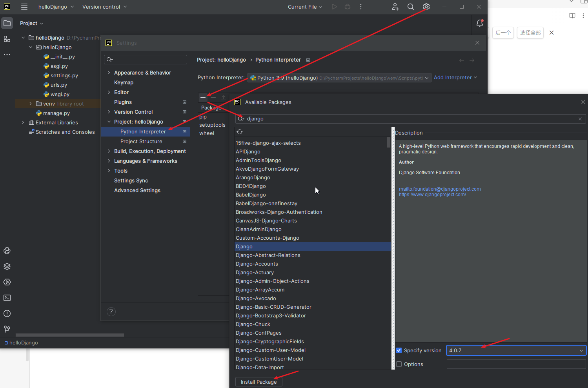Screen dimensions: 588x388
Task: Clear the django search text with X icon
Action: click(x=580, y=119)
